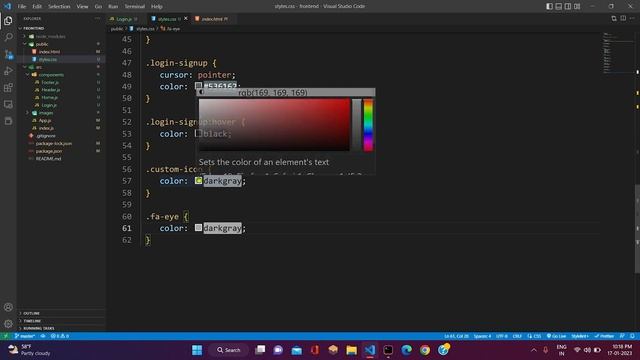Viewport: 640px width, 360px height.
Task: Open the Accounts menu icon
Action: coord(8,307)
